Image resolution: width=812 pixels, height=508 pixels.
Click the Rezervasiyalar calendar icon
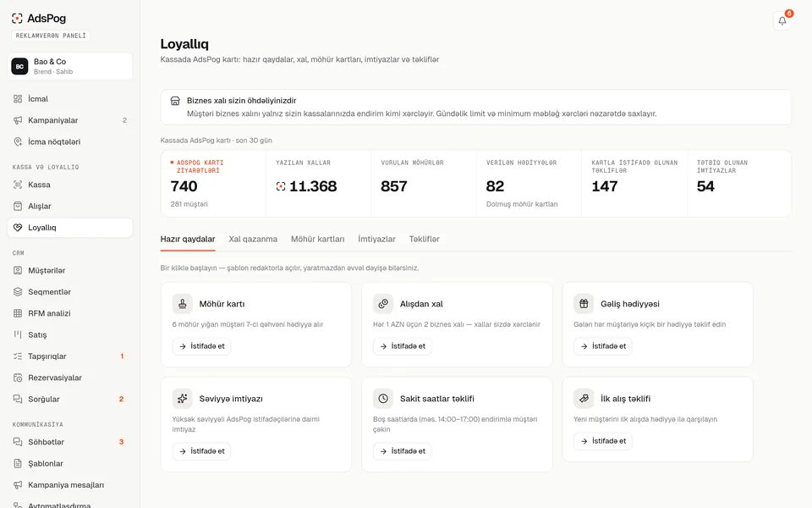click(18, 378)
